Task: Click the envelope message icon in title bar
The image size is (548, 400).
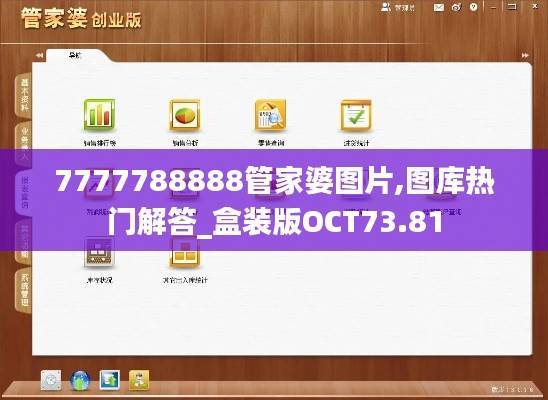Action: (x=439, y=7)
